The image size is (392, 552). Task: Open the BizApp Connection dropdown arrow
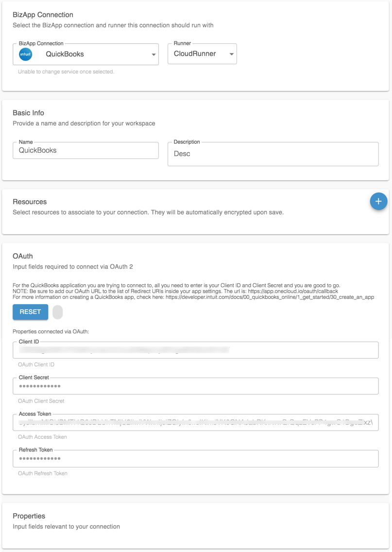(x=153, y=54)
